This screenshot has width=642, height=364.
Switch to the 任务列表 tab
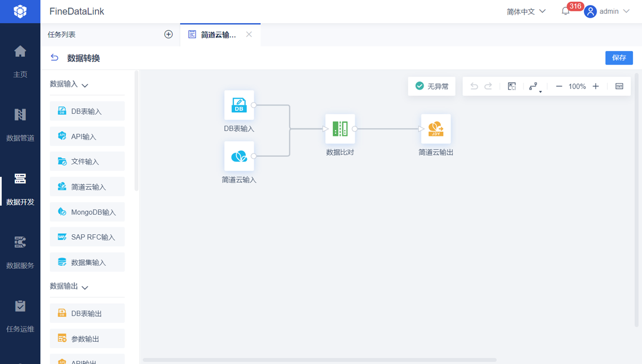click(62, 35)
